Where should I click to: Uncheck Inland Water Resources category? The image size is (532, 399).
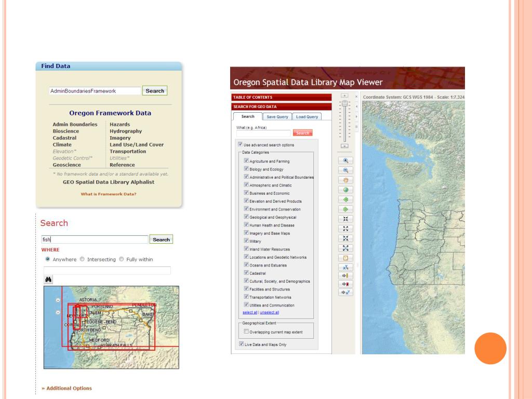[246, 249]
